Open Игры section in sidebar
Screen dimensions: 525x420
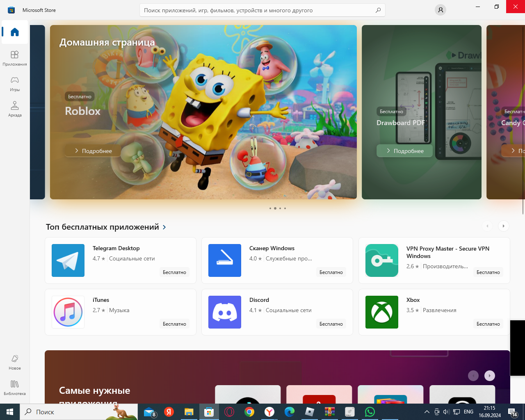point(15,83)
